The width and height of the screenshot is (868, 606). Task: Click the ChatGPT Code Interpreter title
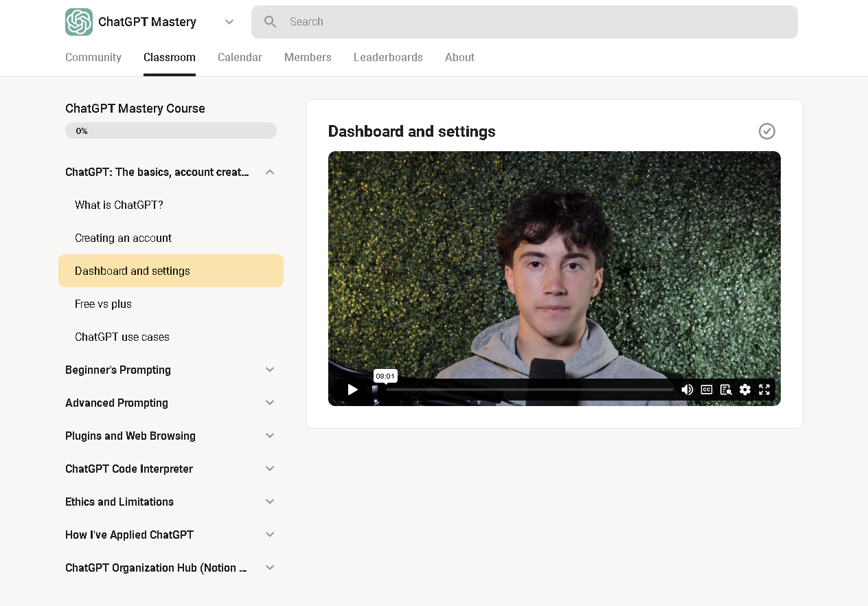129,469
